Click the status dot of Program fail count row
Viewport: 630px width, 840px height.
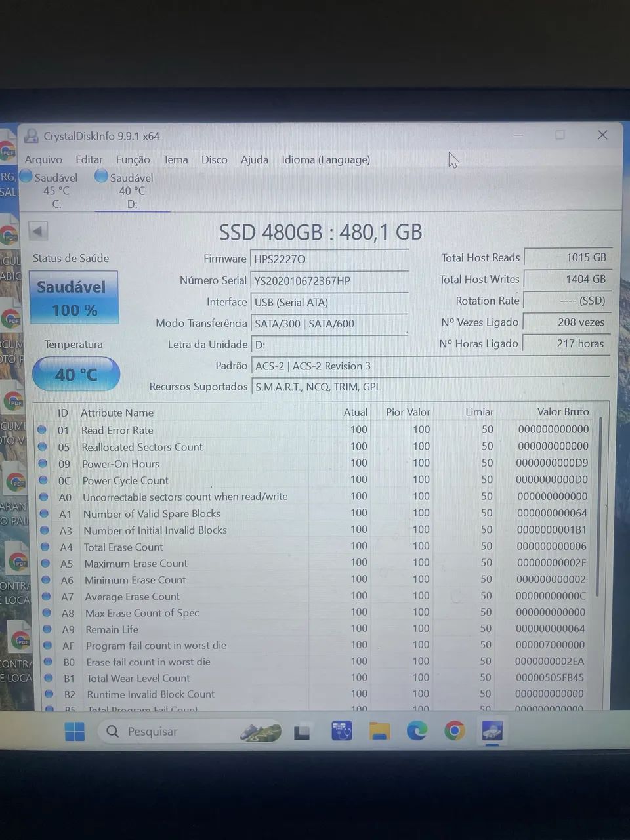(48, 646)
